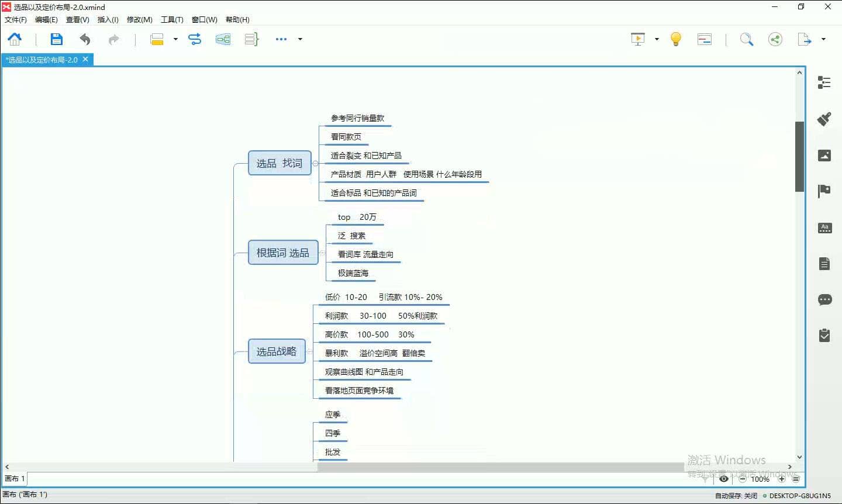Expand the presentation dropdown arrow

[x=657, y=39]
